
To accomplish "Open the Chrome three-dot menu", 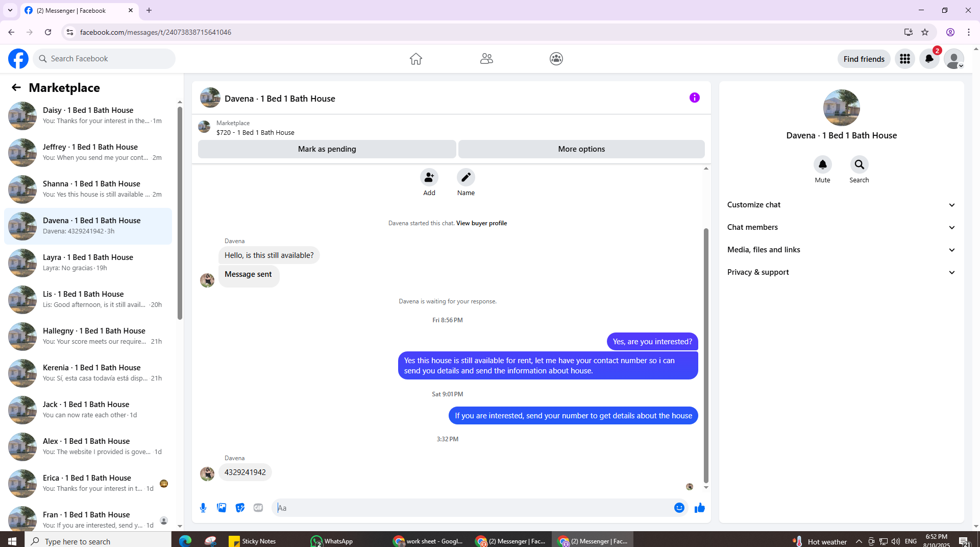I will coord(969,32).
